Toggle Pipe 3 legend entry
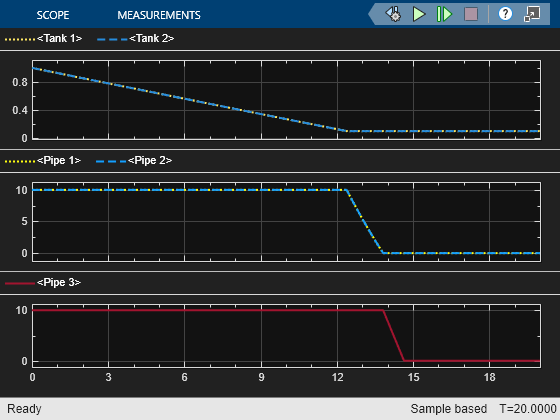Screen dimensions: 560x420 (59, 282)
